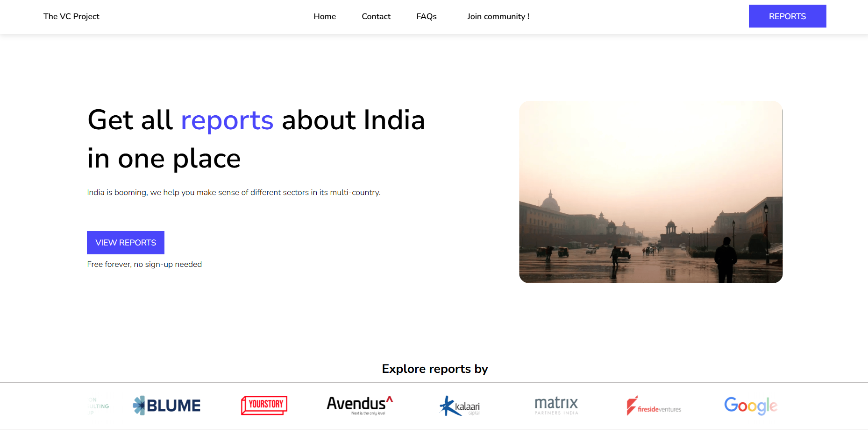Open the Join community ! menu link

pos(498,16)
